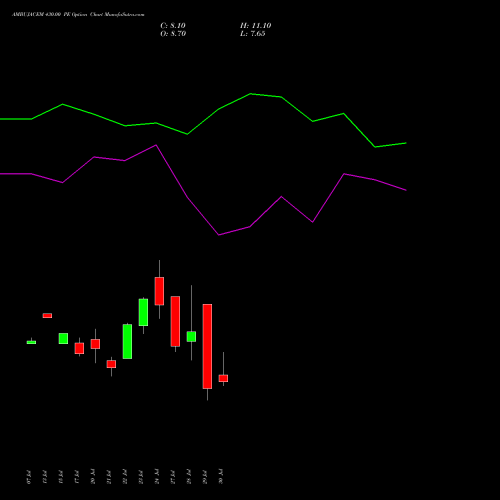The width and height of the screenshot is (500, 500).
Task: Select the 30 Jul date label
Action: [x=221, y=476]
